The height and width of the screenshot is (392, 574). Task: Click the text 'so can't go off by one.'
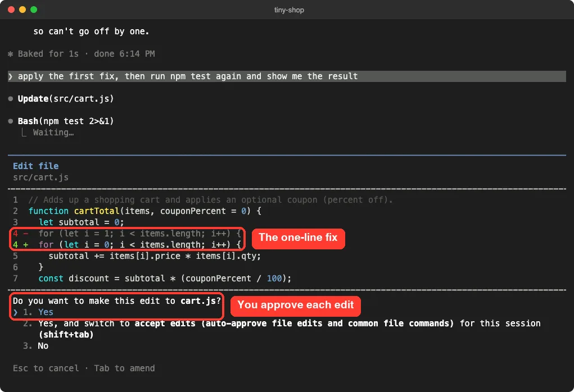click(91, 31)
